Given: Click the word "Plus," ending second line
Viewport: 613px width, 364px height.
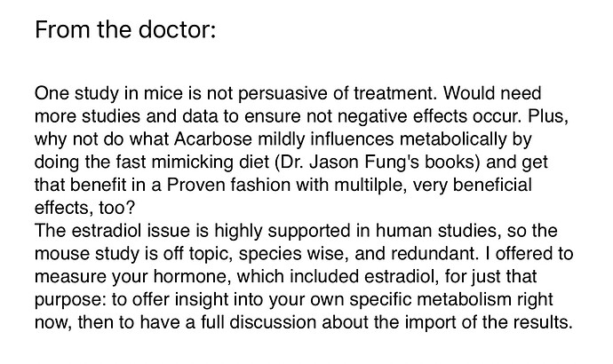Looking at the screenshot, I should click(x=548, y=116).
